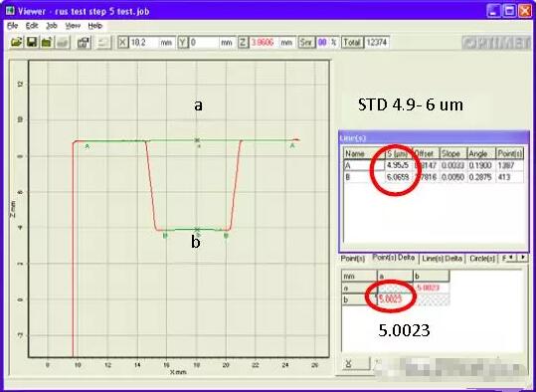
Task: Switch to the Line(s) Delta tab
Action: 442,259
